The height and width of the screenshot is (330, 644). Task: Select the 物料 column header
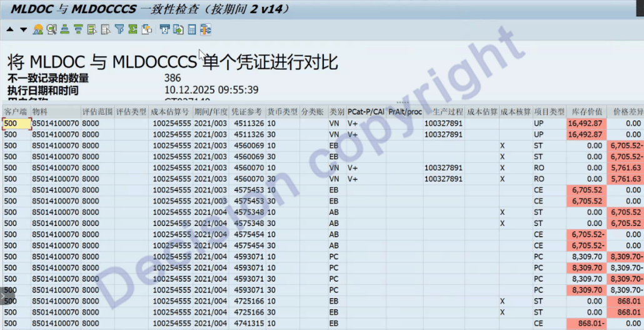[41, 111]
